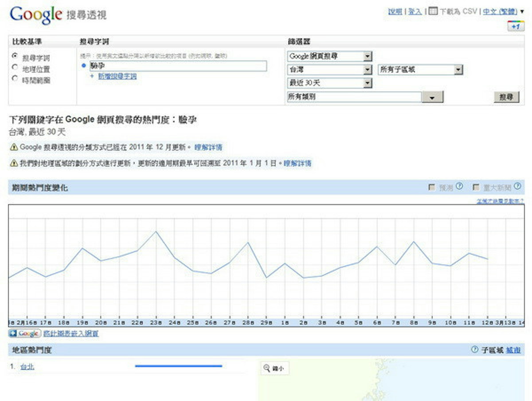The image size is (532, 401).
Task: Toggle the 重大新聞 checkbox
Action: click(x=476, y=187)
